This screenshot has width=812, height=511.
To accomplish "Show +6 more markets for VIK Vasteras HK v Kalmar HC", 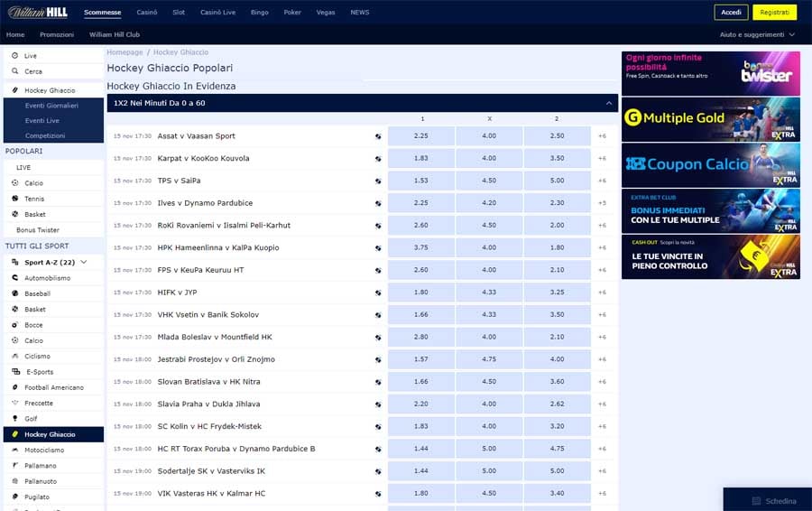I will (603, 493).
